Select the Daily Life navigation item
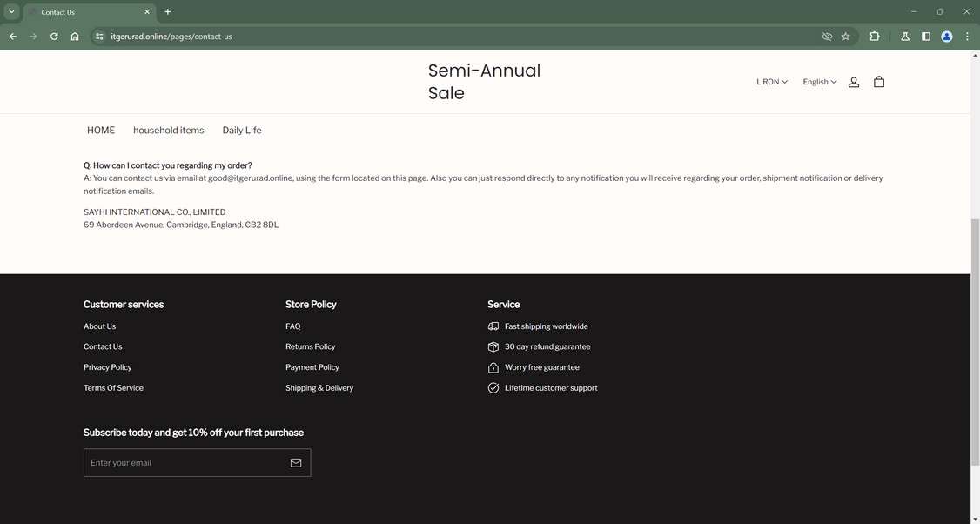 [241, 130]
